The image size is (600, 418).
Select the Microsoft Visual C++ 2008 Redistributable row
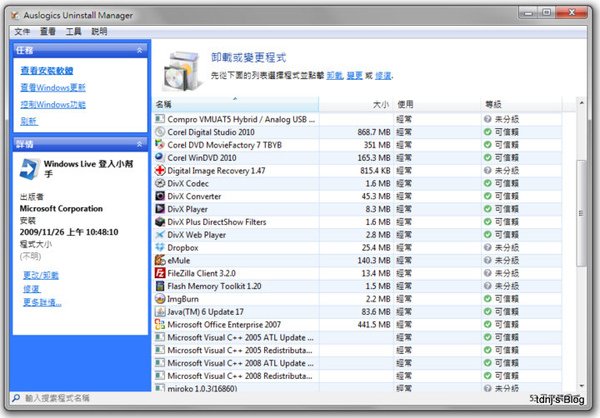[357, 376]
